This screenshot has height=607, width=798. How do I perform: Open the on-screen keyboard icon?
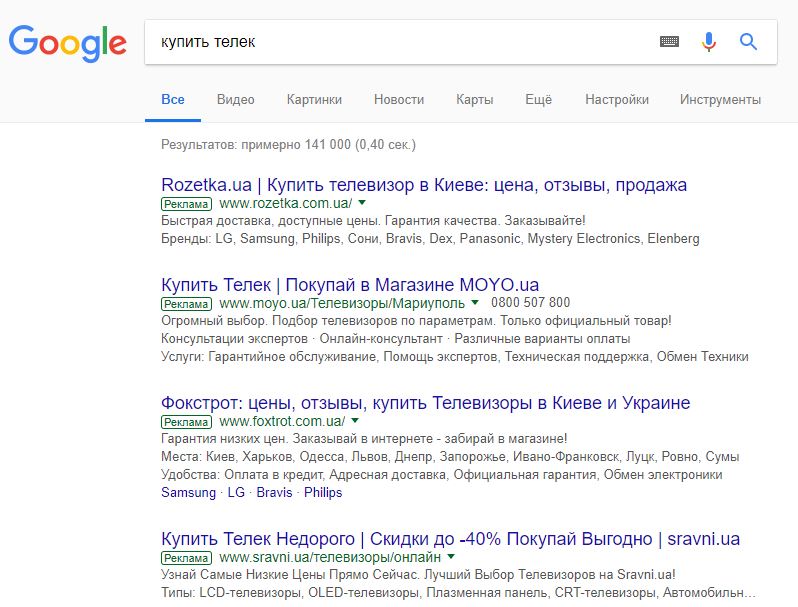pyautogui.click(x=669, y=42)
